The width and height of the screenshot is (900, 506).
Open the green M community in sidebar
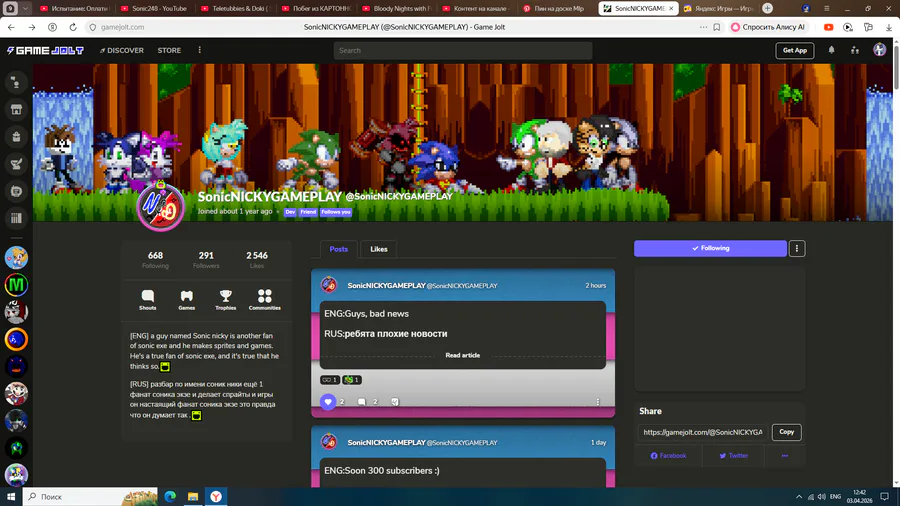[x=16, y=285]
